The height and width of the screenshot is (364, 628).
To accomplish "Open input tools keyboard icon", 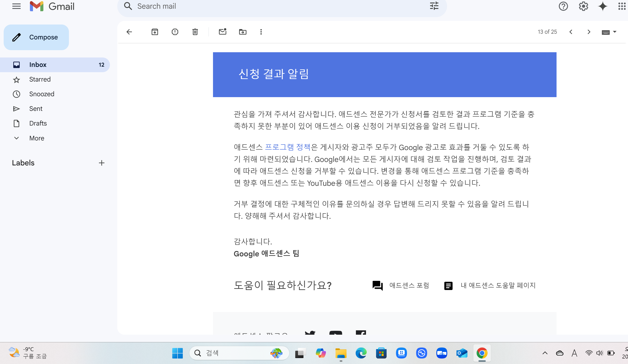I will 606,32.
